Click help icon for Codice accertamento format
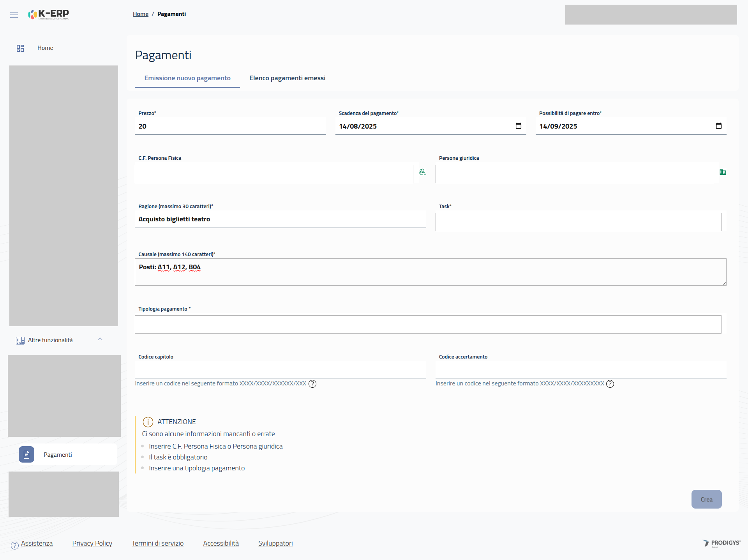This screenshot has height=560, width=748. tap(610, 384)
